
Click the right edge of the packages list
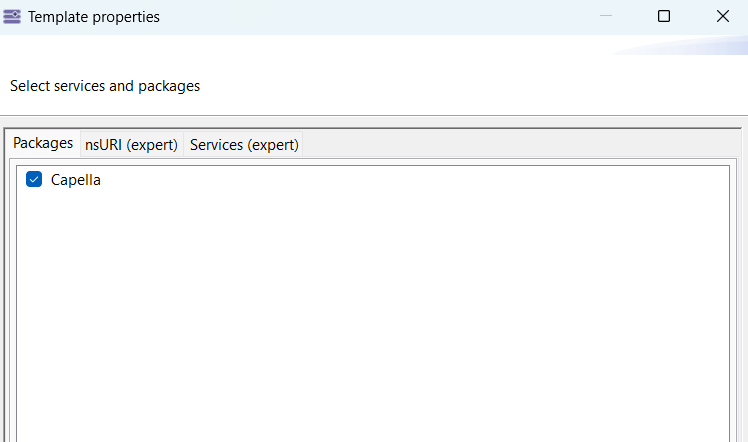(x=720, y=300)
